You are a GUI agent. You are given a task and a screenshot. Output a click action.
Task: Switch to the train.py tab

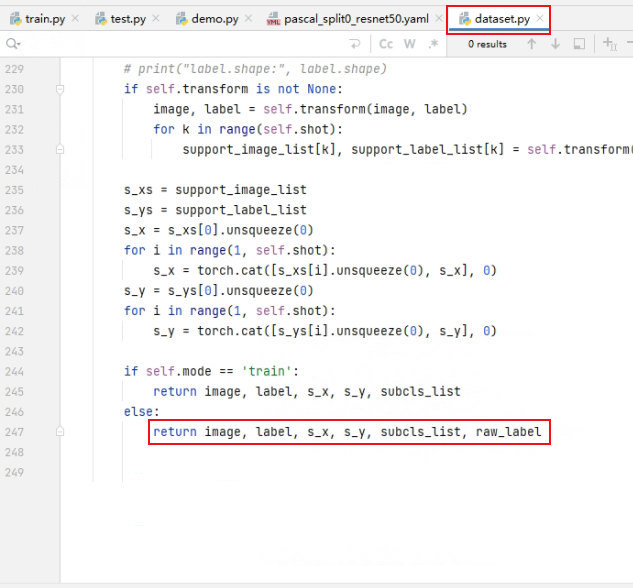click(x=38, y=19)
